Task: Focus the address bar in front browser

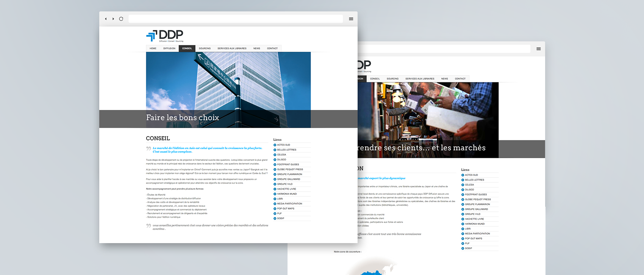Action: [236, 19]
